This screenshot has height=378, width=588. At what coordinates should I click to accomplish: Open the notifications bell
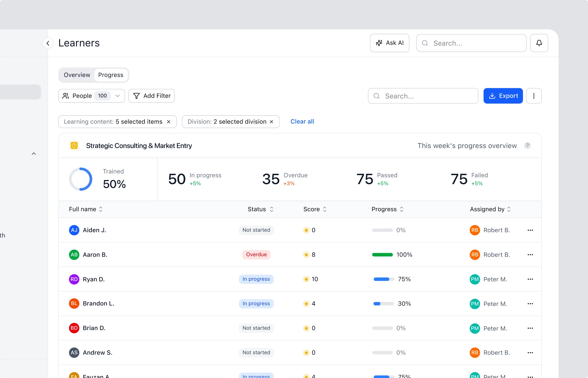click(539, 43)
